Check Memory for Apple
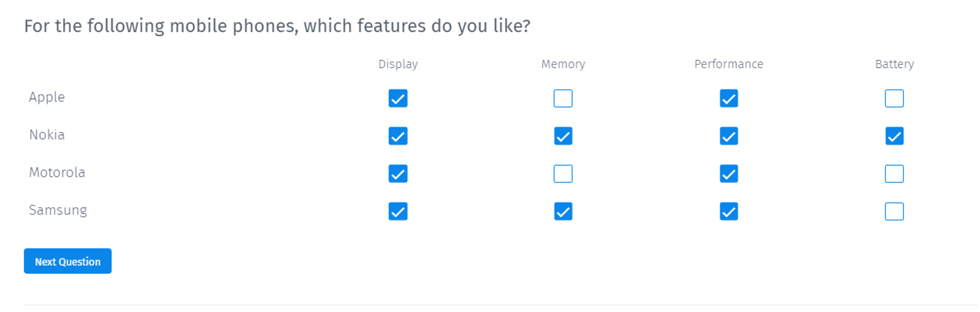 563,98
